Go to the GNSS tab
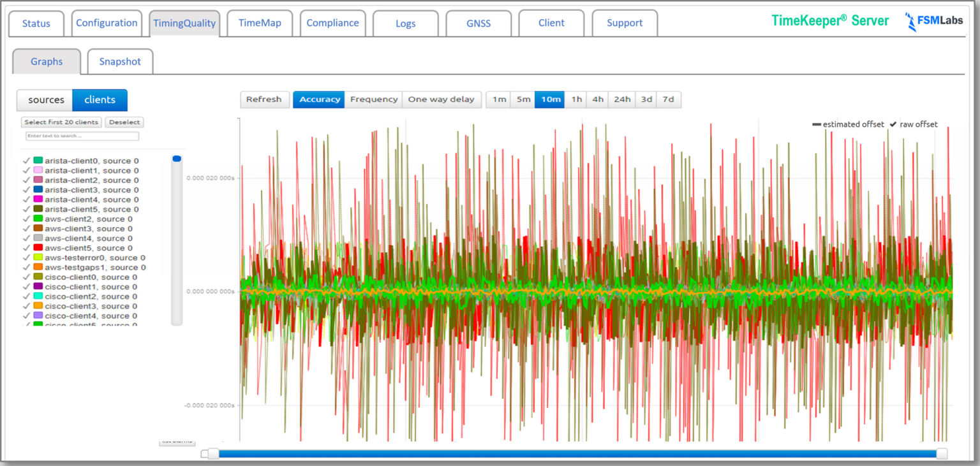 pyautogui.click(x=478, y=23)
